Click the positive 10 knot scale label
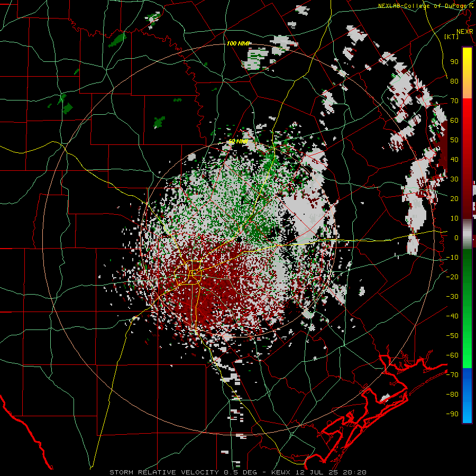This screenshot has width=476, height=476. (x=454, y=218)
